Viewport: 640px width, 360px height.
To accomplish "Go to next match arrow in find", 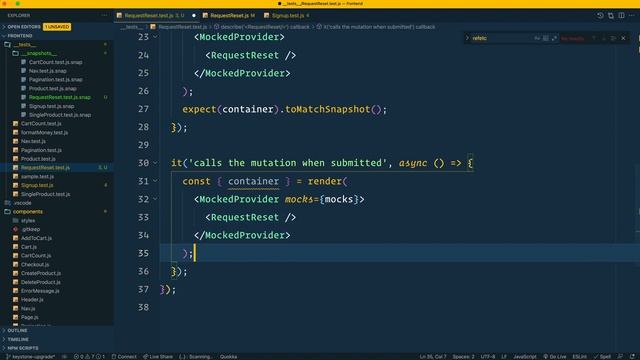I will 604,38.
